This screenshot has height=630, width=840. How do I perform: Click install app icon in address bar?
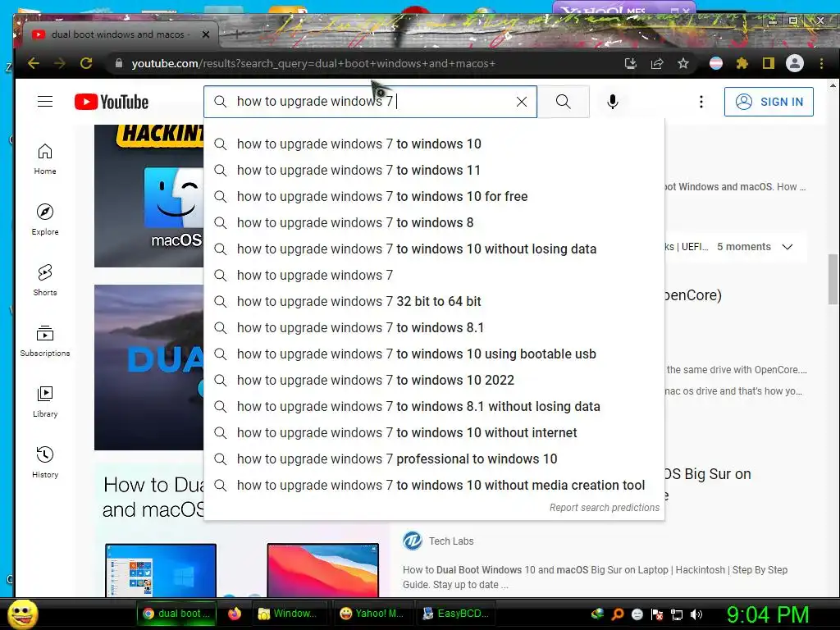click(x=631, y=64)
